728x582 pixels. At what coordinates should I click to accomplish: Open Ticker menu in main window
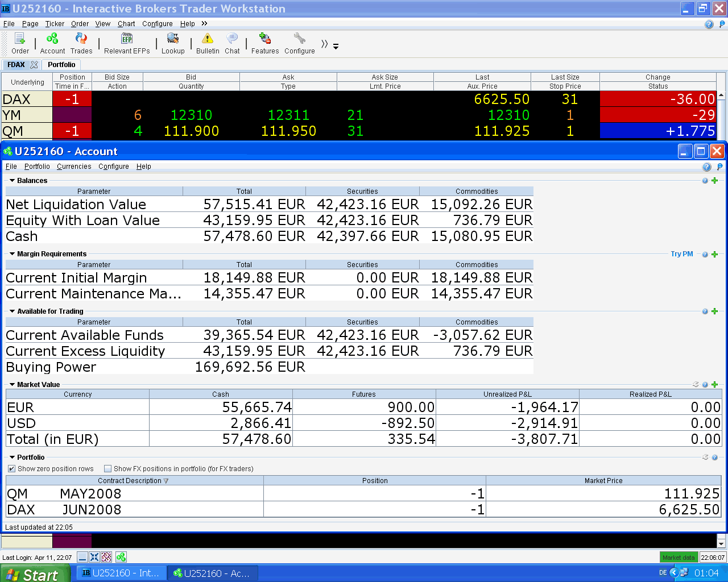coord(55,24)
